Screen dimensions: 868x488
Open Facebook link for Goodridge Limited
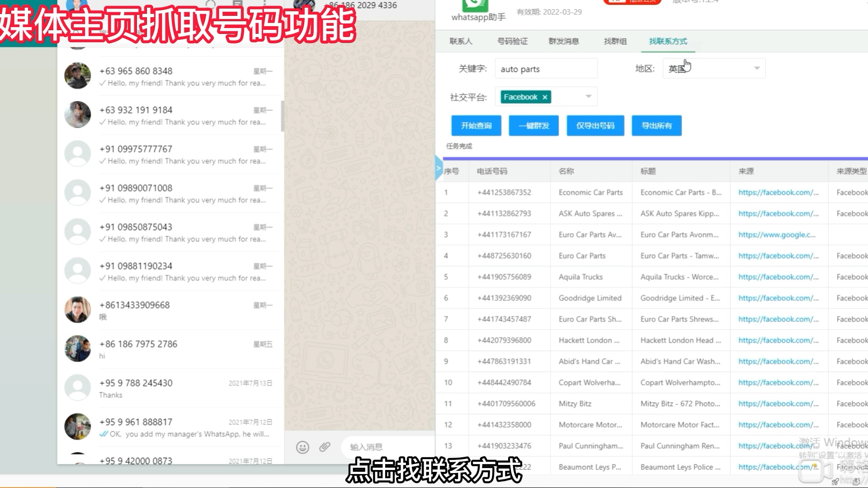778,298
